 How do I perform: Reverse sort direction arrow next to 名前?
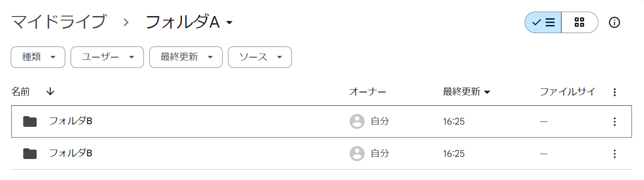[x=50, y=92]
